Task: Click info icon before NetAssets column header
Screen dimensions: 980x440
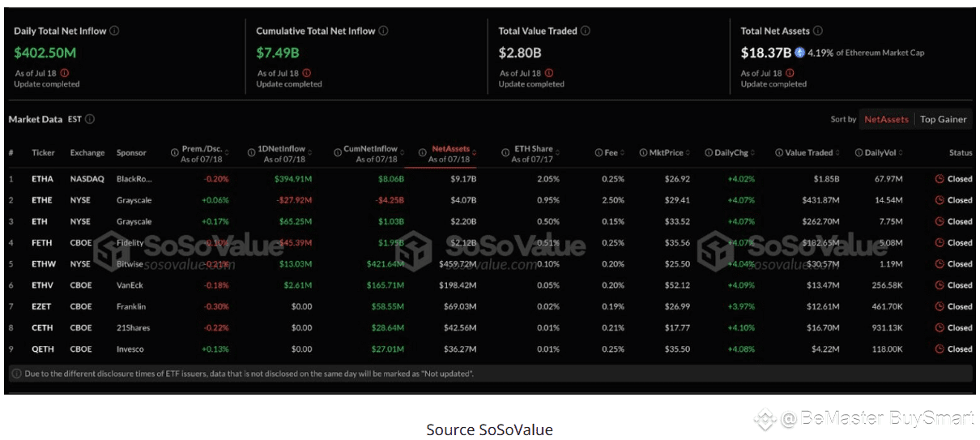Action: click(x=422, y=152)
